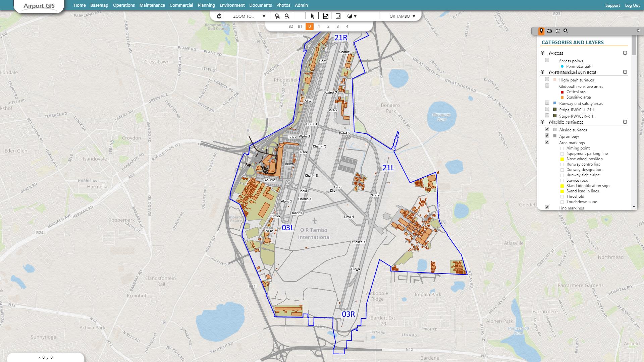
Task: Click the red Critical area swatch
Action: pyautogui.click(x=562, y=92)
